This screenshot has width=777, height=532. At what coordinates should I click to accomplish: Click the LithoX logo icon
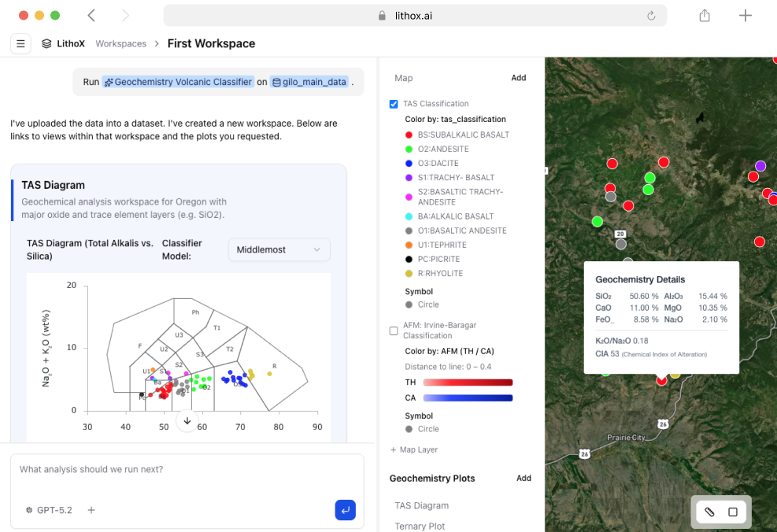pos(47,44)
